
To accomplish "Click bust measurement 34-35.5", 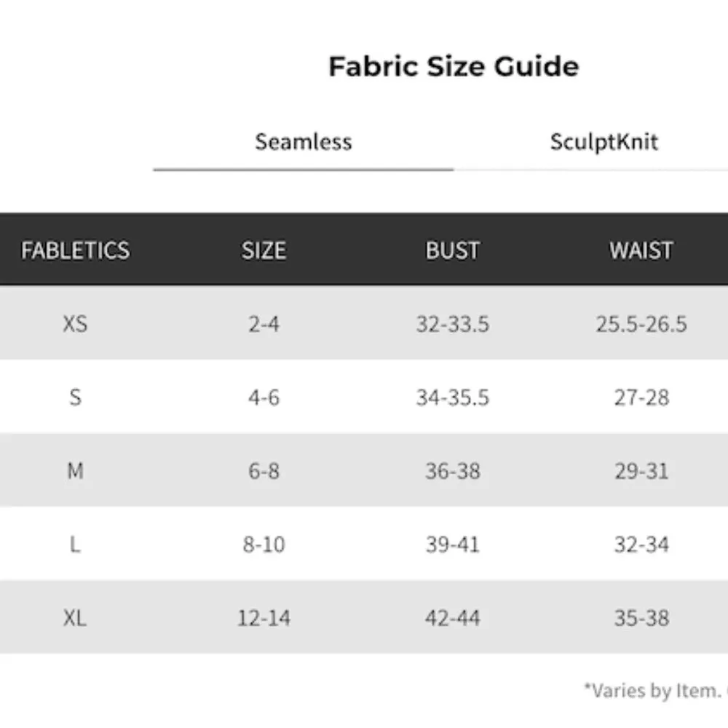I will point(452,397).
